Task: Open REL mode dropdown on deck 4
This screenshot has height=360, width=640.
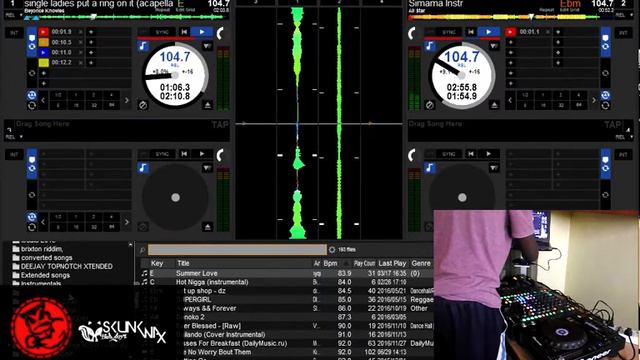Action: (623, 137)
